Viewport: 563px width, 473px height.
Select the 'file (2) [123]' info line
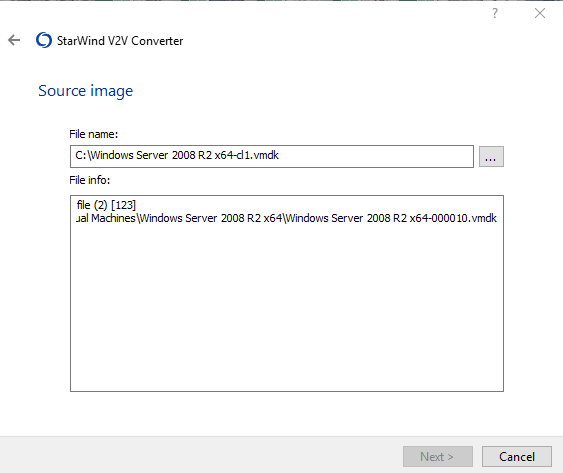pyautogui.click(x=106, y=205)
